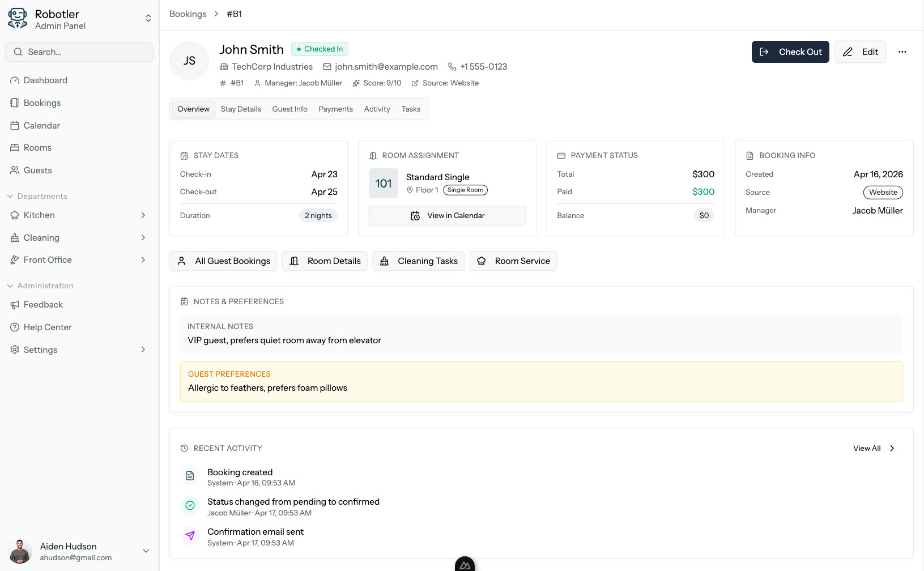
Task: Click the Settings gear icon
Action: point(15,350)
